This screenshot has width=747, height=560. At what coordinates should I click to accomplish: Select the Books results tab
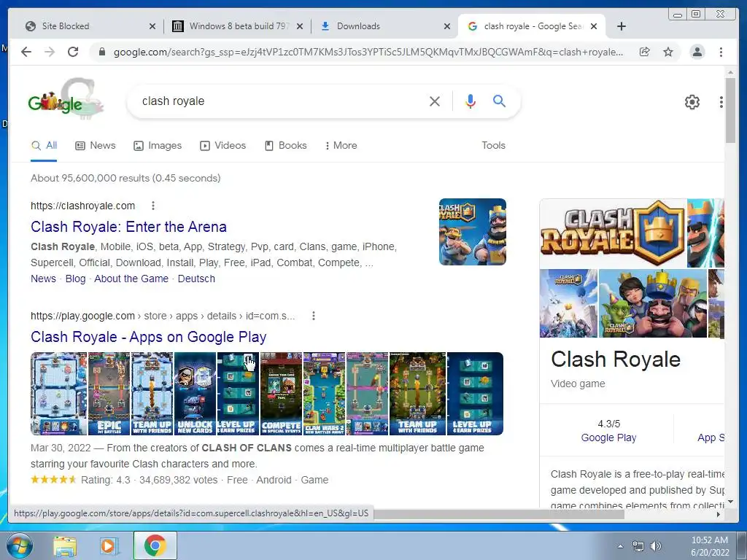pyautogui.click(x=285, y=145)
